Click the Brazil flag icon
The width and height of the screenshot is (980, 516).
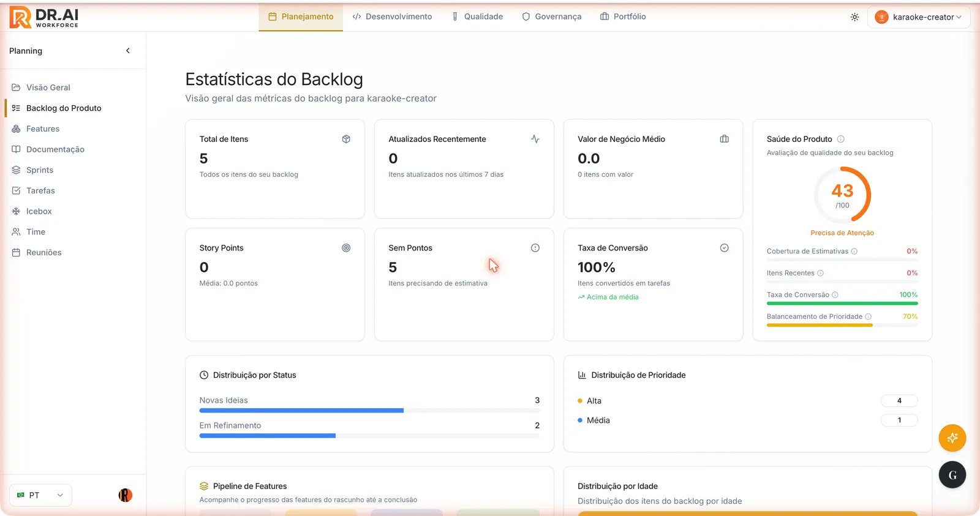pos(21,495)
